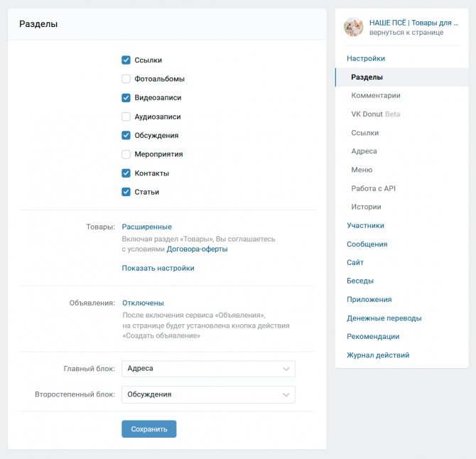Change Товары mode via Расширенные
The image size is (476, 459).
pos(146,227)
